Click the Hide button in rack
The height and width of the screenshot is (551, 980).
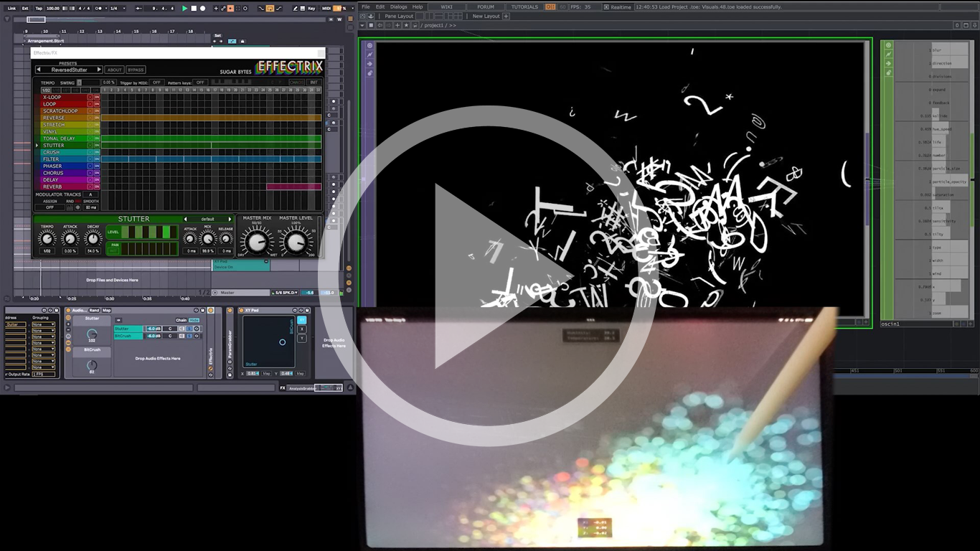194,320
